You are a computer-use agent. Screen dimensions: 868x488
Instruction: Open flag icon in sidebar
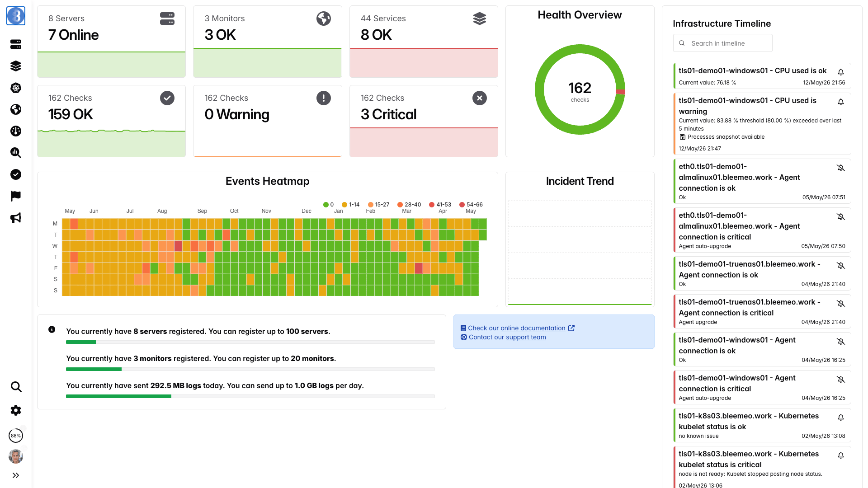[x=16, y=196]
